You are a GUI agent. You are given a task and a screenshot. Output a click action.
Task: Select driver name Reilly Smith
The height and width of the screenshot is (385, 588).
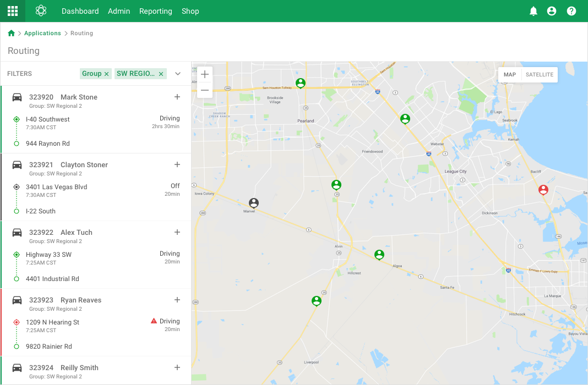pos(79,368)
